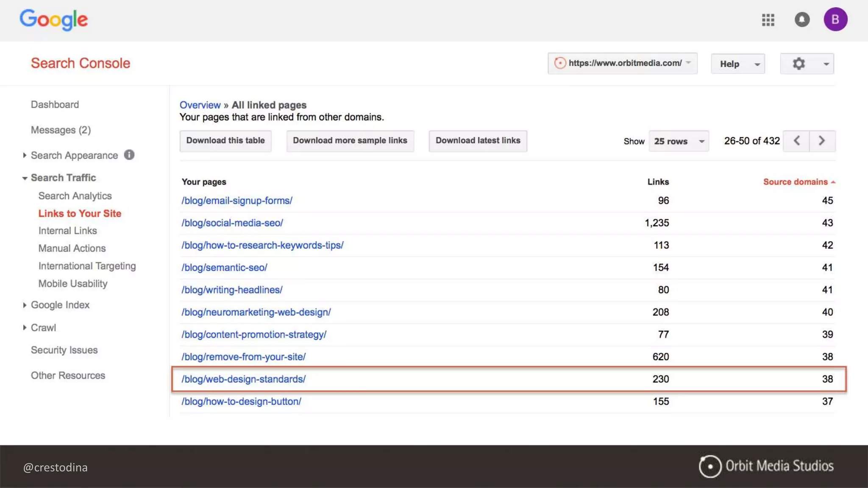Open Search Analytics in sidebar

coord(75,196)
